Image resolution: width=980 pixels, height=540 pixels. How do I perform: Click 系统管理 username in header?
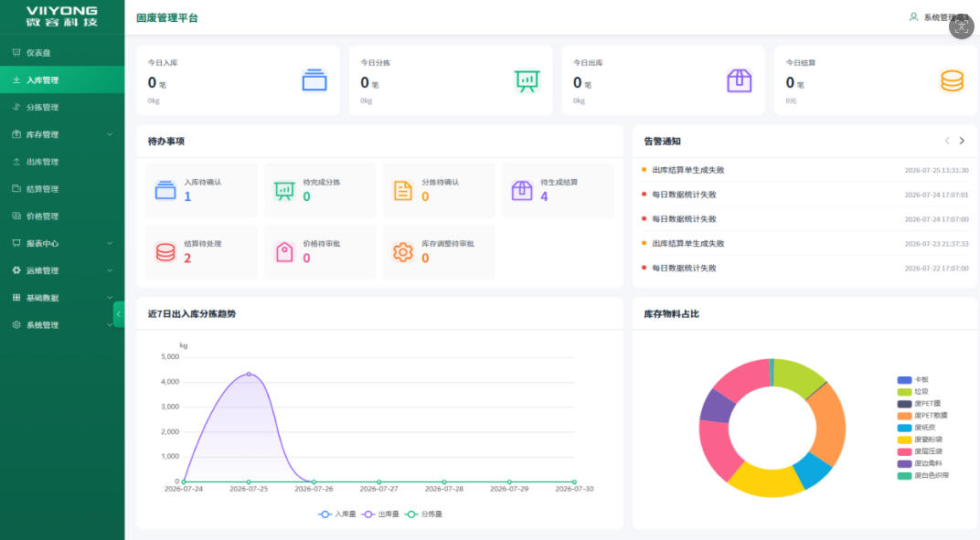click(945, 16)
